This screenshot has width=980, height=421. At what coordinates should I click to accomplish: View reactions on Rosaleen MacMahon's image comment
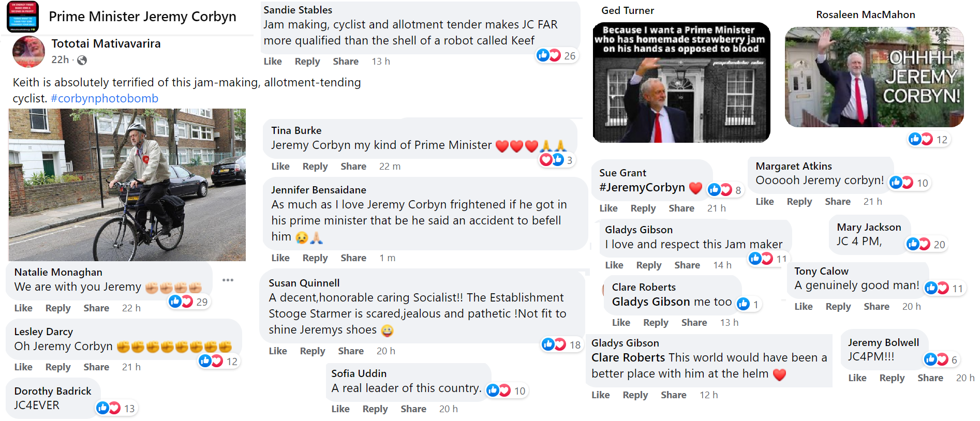pos(928,139)
